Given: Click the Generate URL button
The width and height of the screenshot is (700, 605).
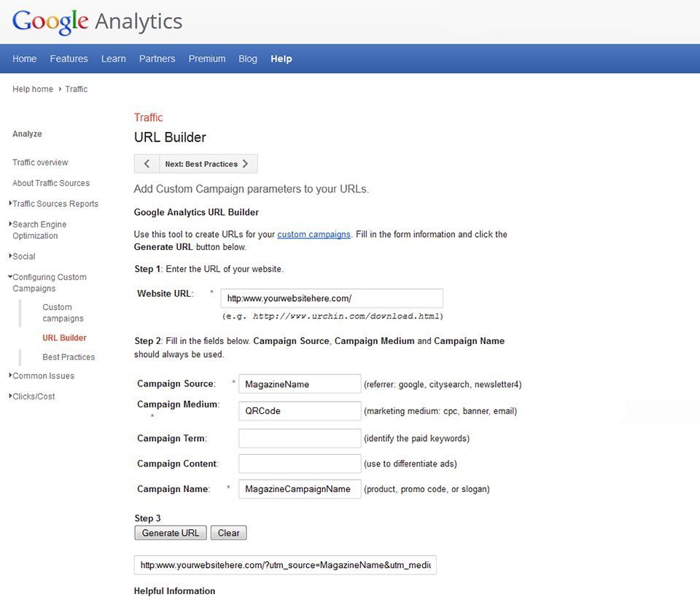Looking at the screenshot, I should [x=171, y=533].
